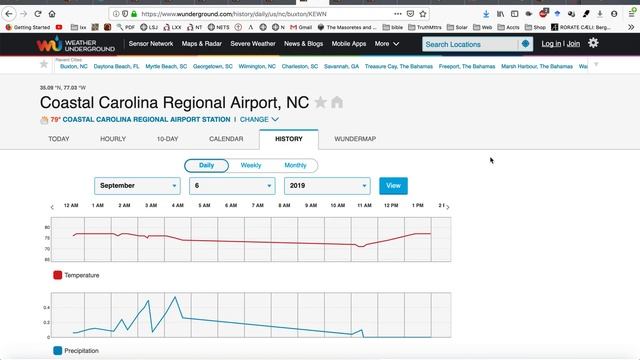Select Myrtle Beach, SC recent city
This screenshot has height=360, width=640.
[166, 66]
